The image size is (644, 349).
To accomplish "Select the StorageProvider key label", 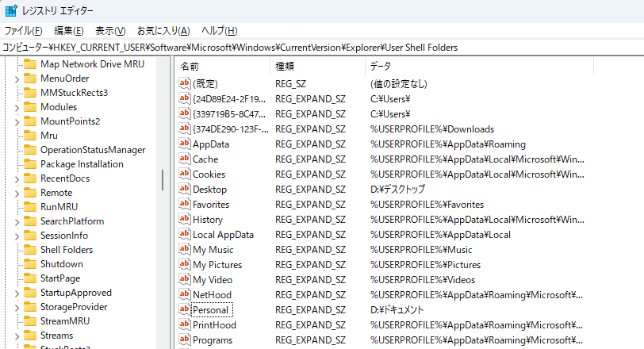I will pyautogui.click(x=74, y=307).
